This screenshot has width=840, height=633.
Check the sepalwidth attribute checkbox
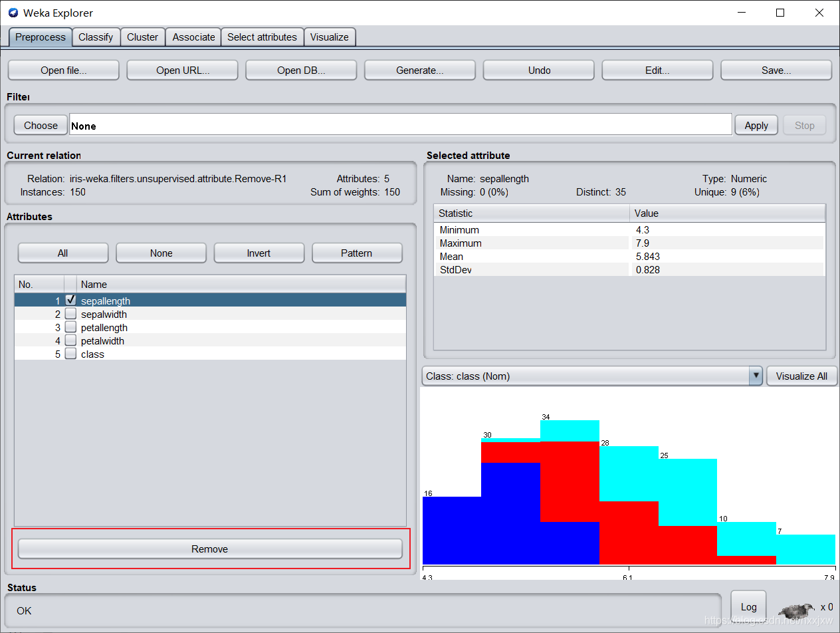tap(70, 314)
